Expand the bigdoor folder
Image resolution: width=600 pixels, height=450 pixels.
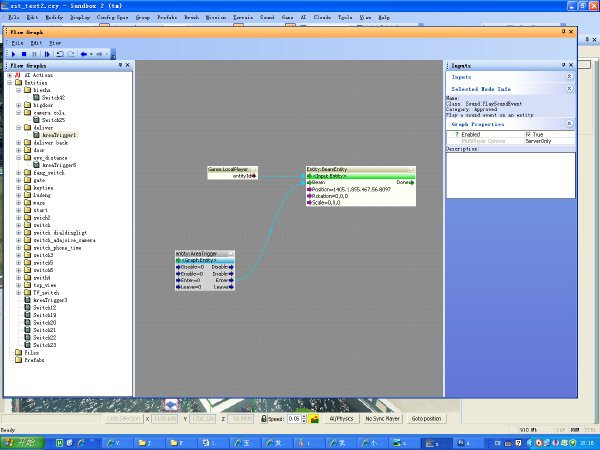click(x=18, y=105)
